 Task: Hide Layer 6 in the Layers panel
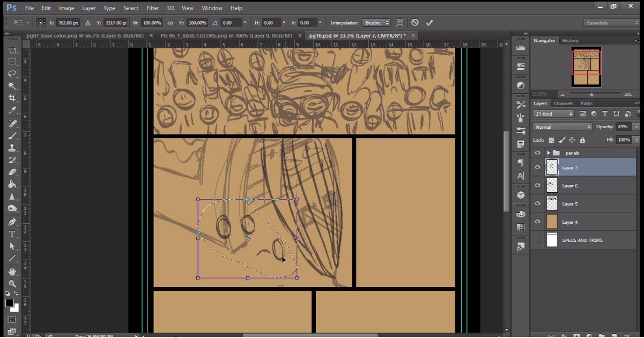click(537, 185)
